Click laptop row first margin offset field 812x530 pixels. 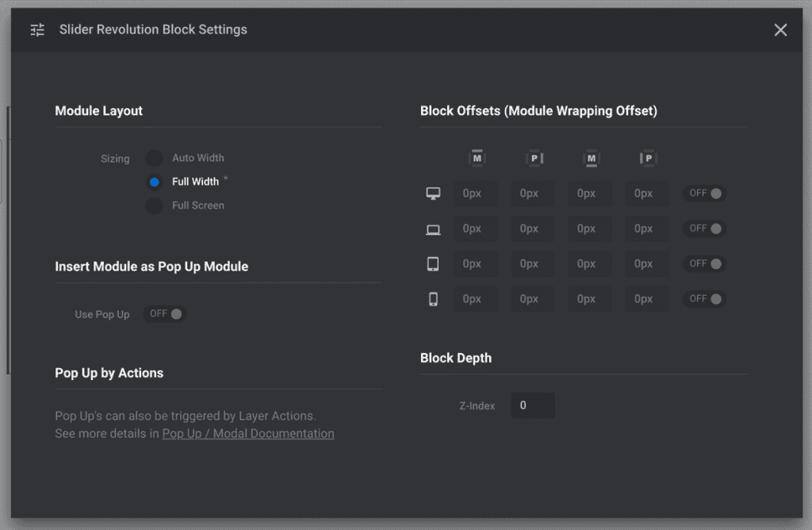pos(476,229)
